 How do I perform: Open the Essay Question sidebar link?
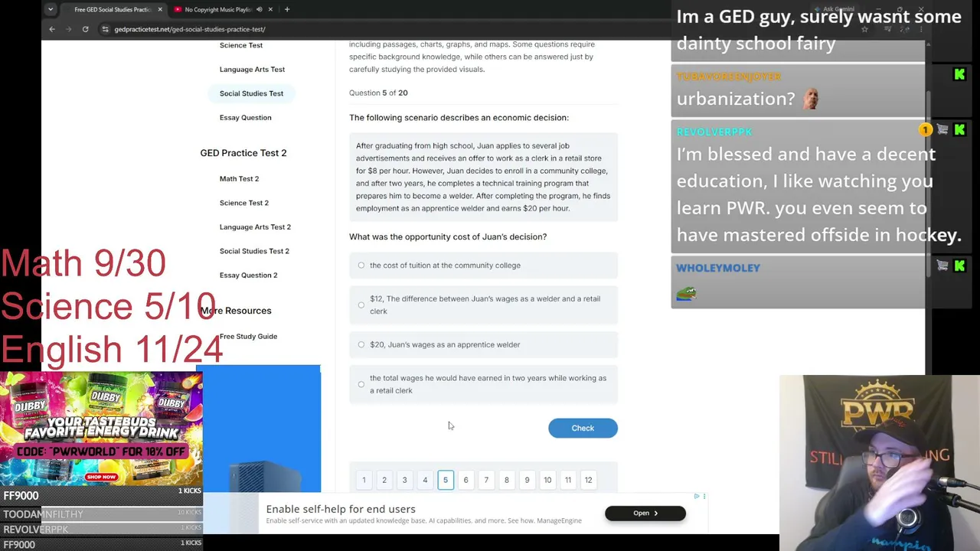245,118
